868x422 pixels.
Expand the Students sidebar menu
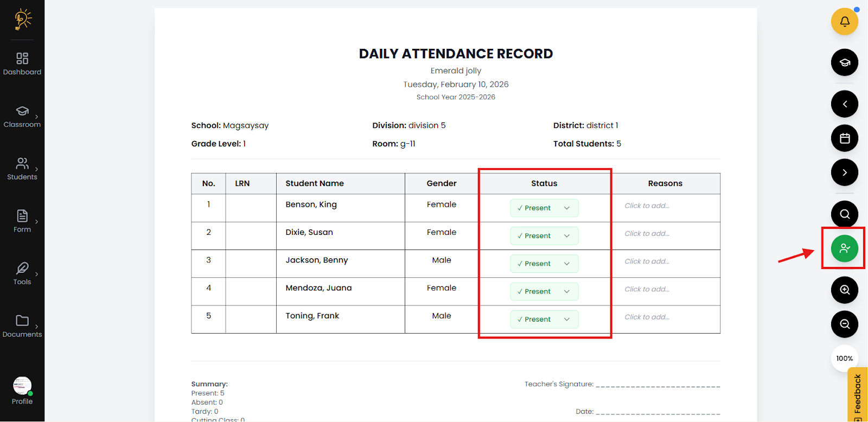tap(22, 169)
